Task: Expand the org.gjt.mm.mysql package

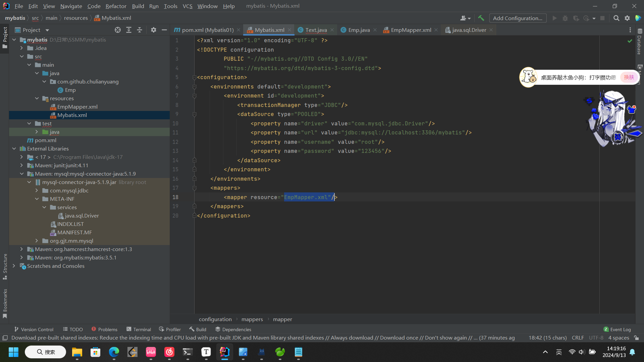Action: pyautogui.click(x=37, y=241)
